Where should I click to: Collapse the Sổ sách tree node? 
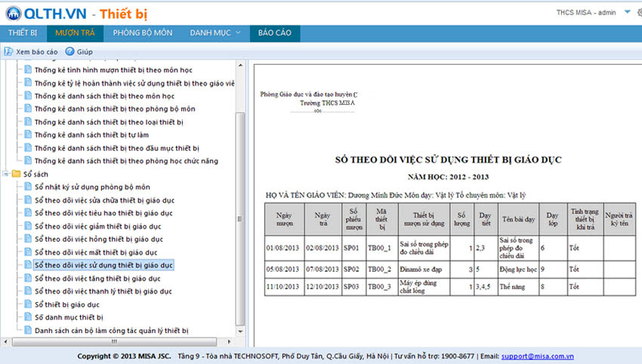(x=6, y=174)
